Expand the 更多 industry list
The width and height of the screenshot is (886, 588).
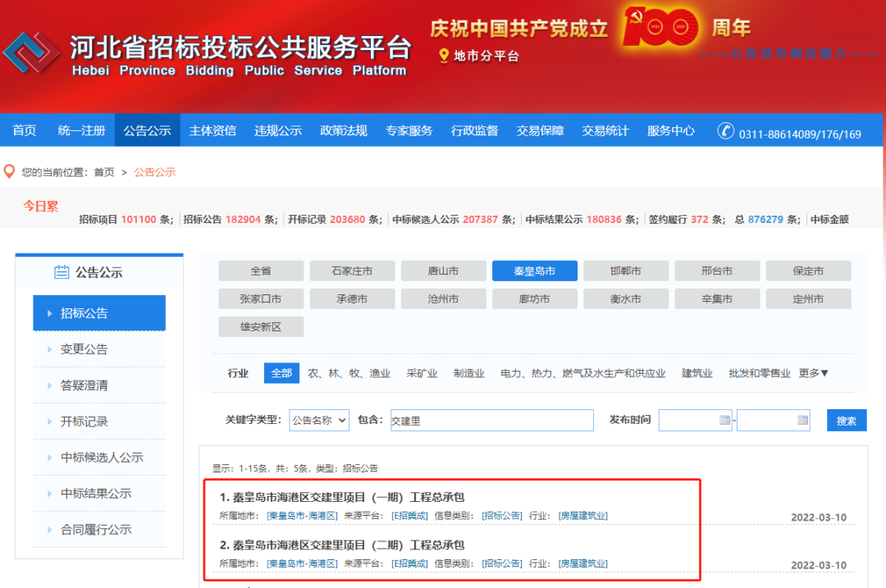pos(813,373)
